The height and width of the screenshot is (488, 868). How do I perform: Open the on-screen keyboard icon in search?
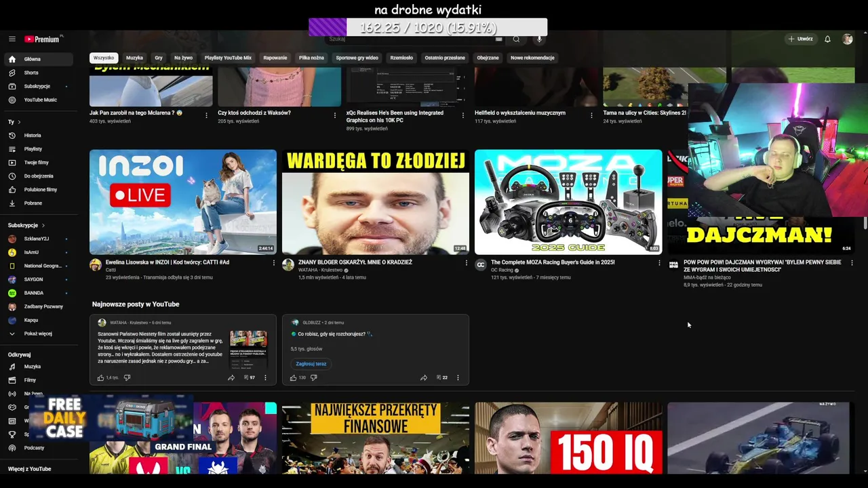click(x=499, y=39)
